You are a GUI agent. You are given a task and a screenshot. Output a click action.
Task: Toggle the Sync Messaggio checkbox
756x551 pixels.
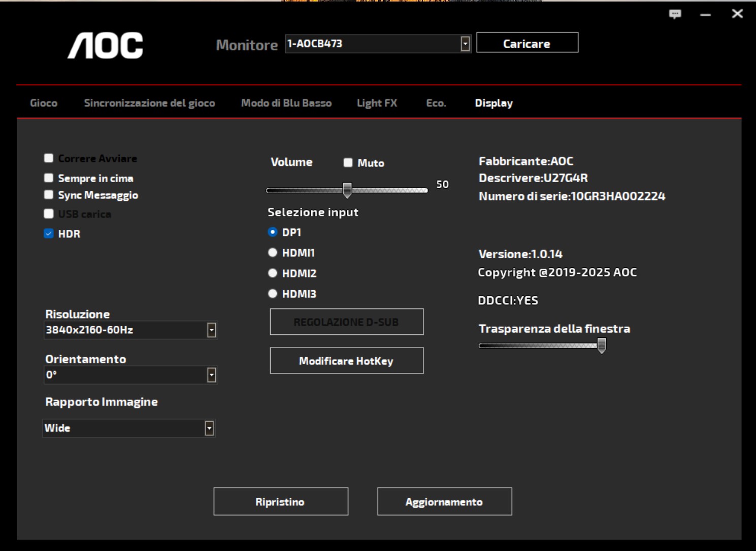(x=49, y=195)
